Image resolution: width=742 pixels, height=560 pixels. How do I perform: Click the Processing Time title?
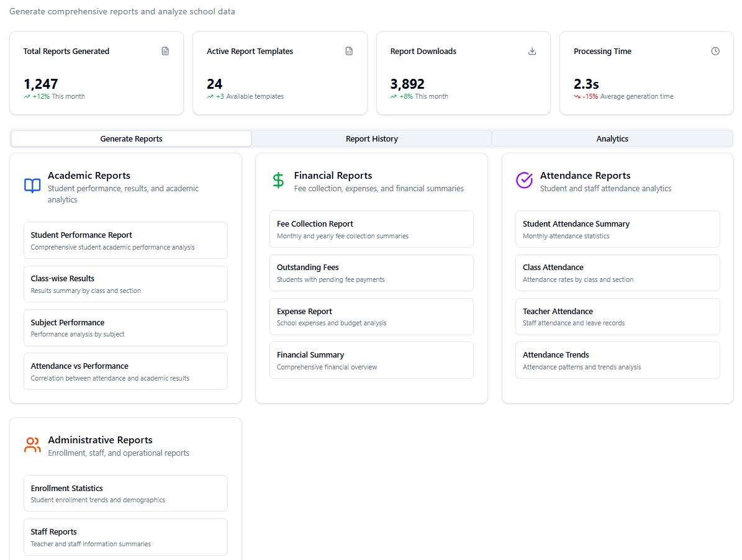pyautogui.click(x=602, y=51)
